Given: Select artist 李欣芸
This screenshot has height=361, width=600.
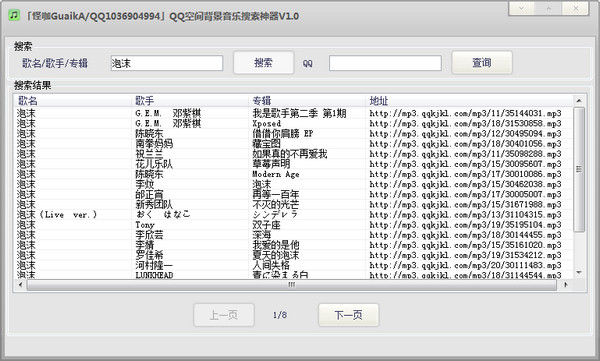Looking at the screenshot, I should pos(149,235).
